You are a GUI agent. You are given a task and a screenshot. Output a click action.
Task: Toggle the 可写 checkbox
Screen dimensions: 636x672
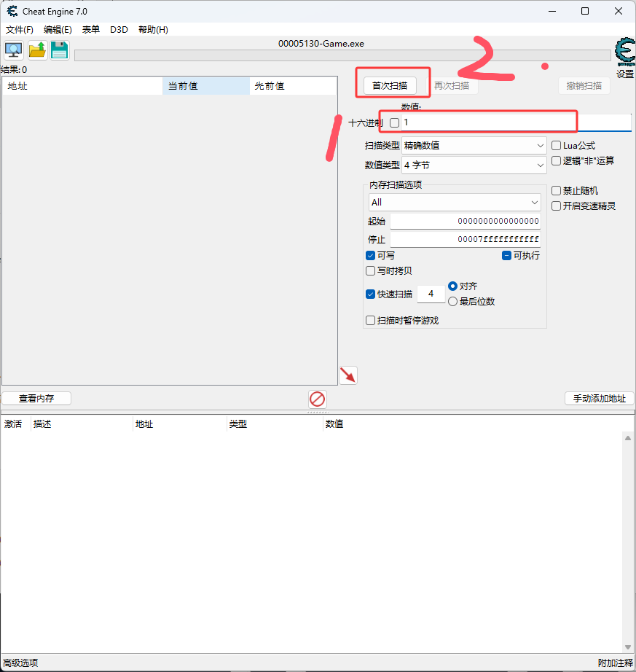(371, 256)
